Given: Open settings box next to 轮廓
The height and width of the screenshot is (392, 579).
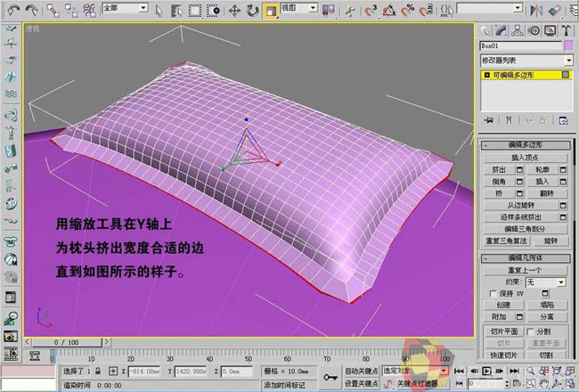Looking at the screenshot, I should (x=563, y=170).
